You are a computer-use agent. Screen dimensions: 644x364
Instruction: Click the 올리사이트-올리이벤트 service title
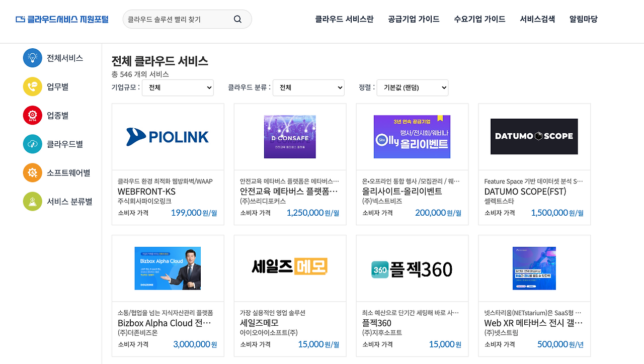[x=402, y=192]
